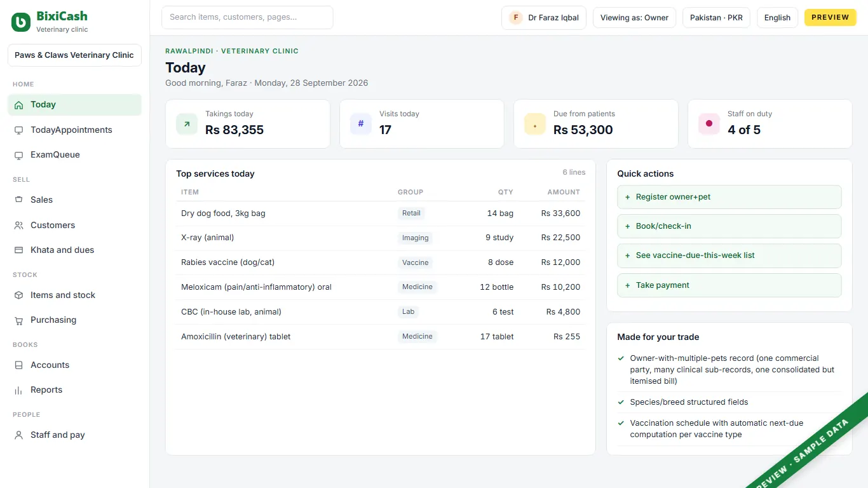Go to TodayAppointments in the sidebar

point(74,130)
